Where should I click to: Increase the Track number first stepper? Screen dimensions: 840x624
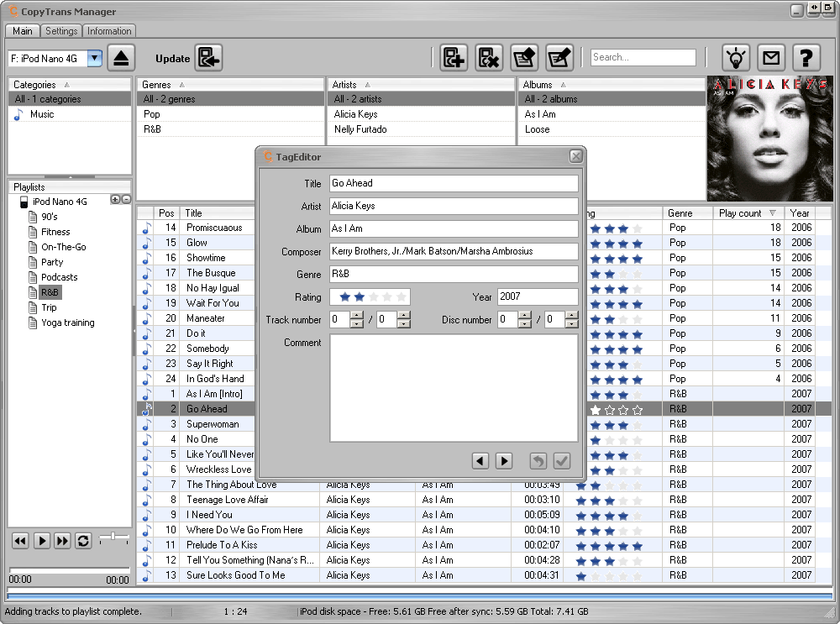(357, 316)
